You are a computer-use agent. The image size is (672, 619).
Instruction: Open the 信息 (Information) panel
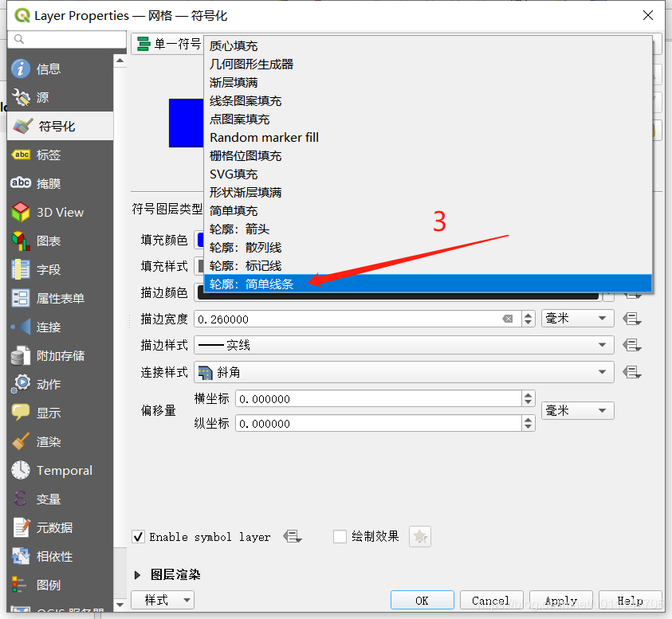pos(48,69)
